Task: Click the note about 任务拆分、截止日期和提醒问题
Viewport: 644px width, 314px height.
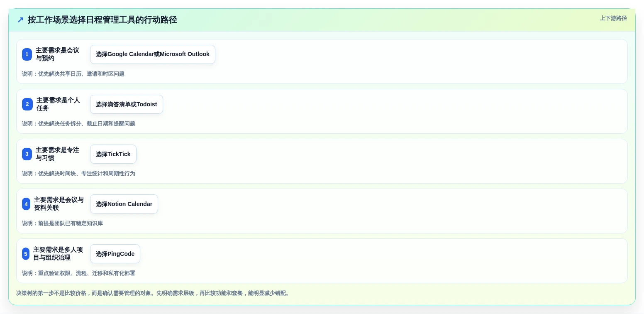Action: (78, 124)
